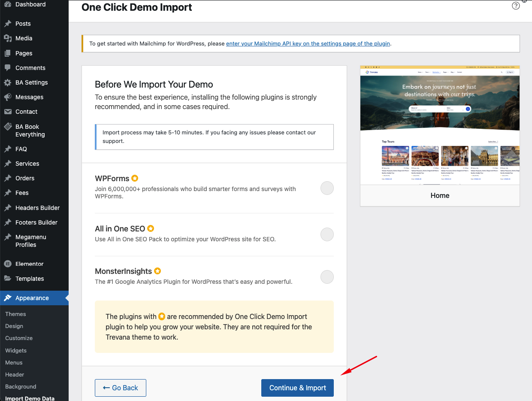Image resolution: width=532 pixels, height=401 pixels.
Task: Click the Templates folder icon
Action: point(8,279)
